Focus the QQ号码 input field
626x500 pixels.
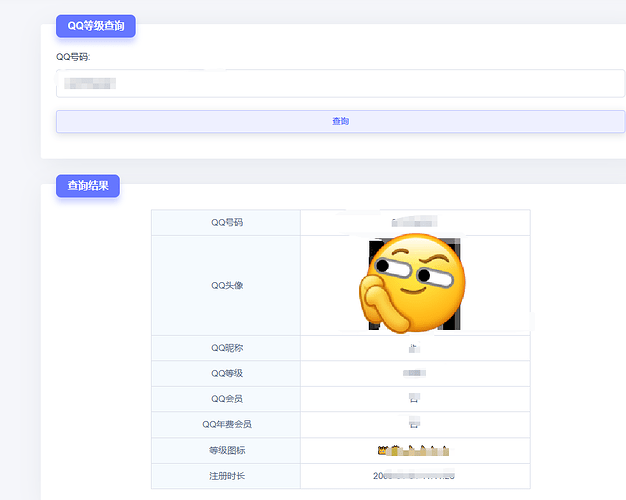point(340,83)
